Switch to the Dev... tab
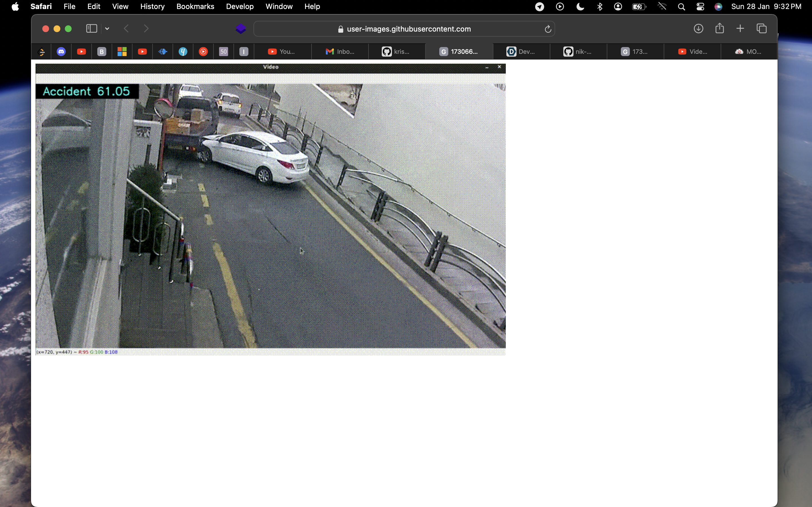 click(521, 52)
